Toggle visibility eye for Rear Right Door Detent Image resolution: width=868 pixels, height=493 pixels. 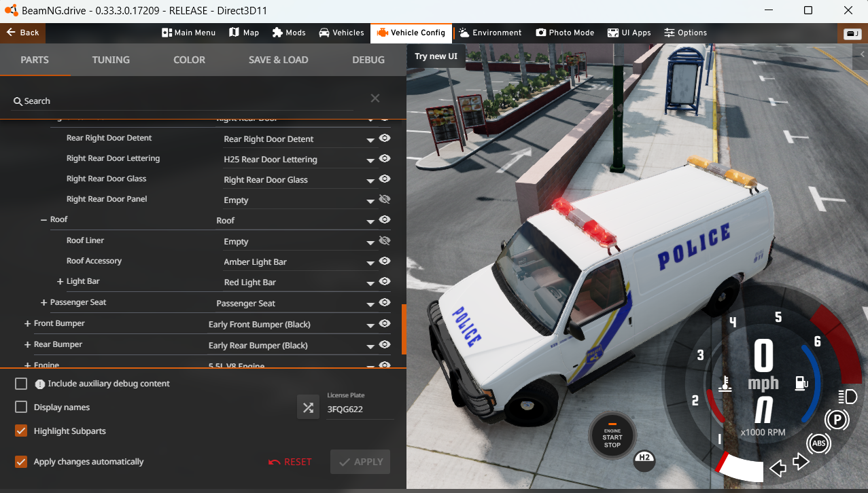385,138
